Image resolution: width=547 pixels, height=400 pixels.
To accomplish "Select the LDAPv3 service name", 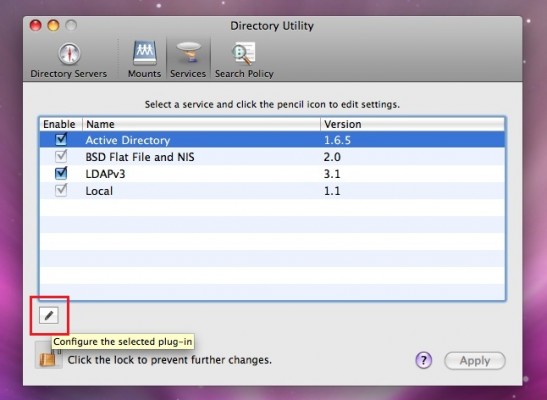I will 105,174.
